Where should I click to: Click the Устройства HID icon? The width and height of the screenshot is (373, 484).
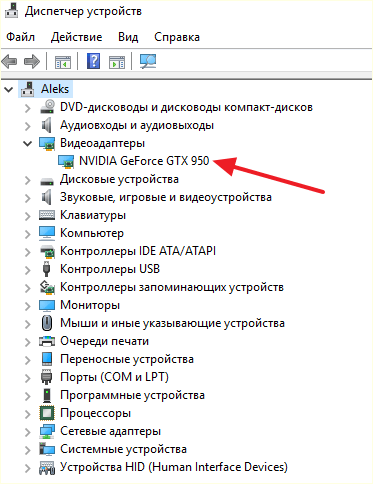click(x=47, y=468)
